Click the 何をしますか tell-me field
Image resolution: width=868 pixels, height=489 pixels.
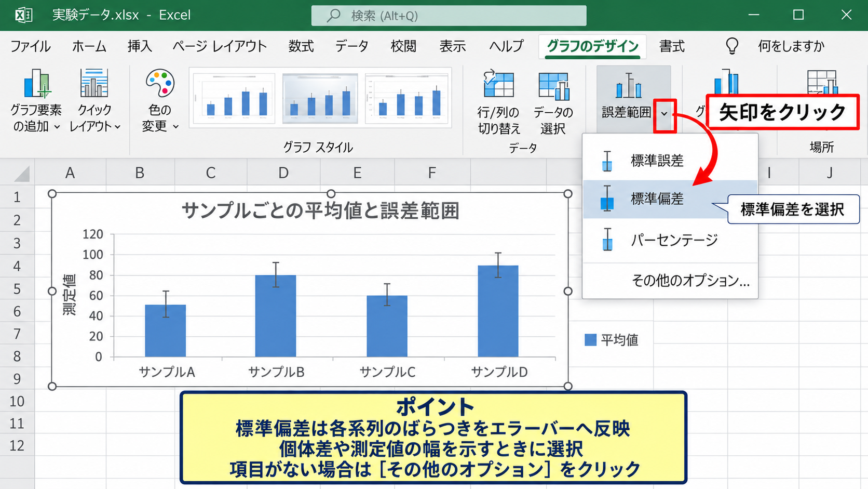791,46
